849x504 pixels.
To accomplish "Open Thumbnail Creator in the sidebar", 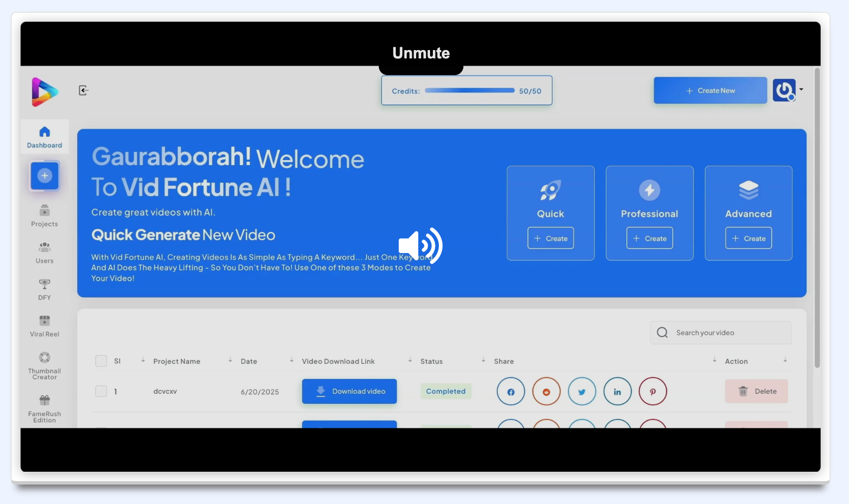I will coord(45,365).
